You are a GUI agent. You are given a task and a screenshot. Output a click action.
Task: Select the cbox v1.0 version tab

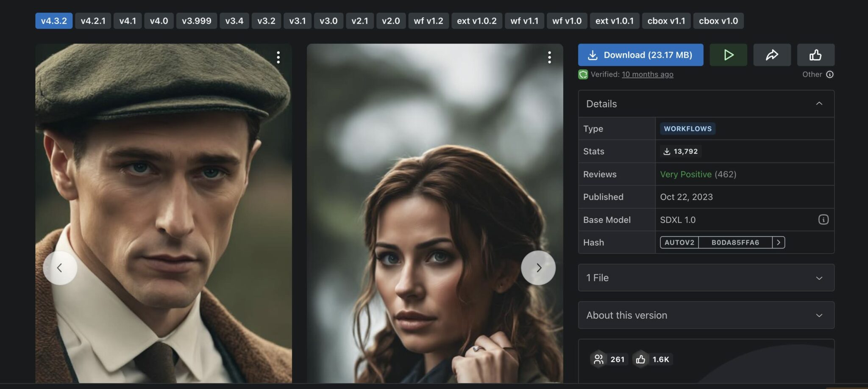tap(718, 21)
